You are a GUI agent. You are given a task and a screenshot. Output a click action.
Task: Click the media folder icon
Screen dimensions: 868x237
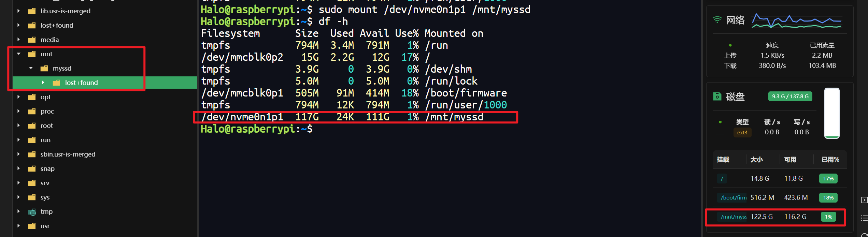[x=32, y=40]
